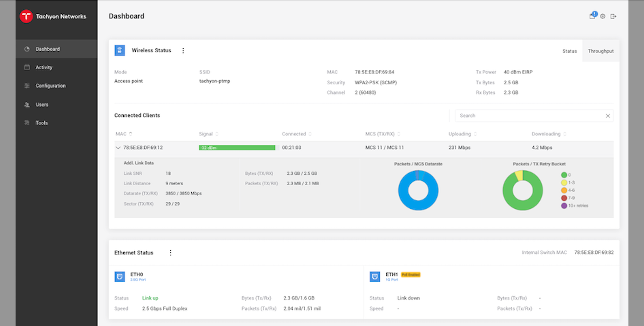Open the notifications icon with badge
The height and width of the screenshot is (326, 644).
[593, 16]
